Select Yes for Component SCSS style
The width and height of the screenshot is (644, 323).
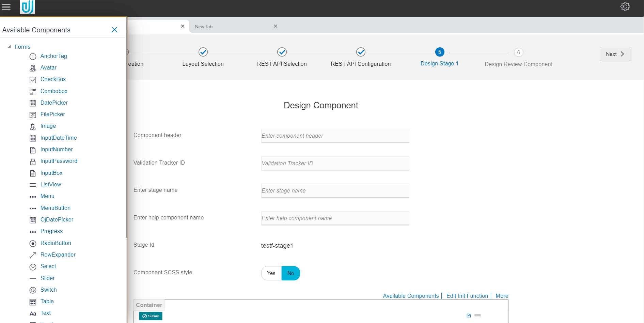pos(271,273)
